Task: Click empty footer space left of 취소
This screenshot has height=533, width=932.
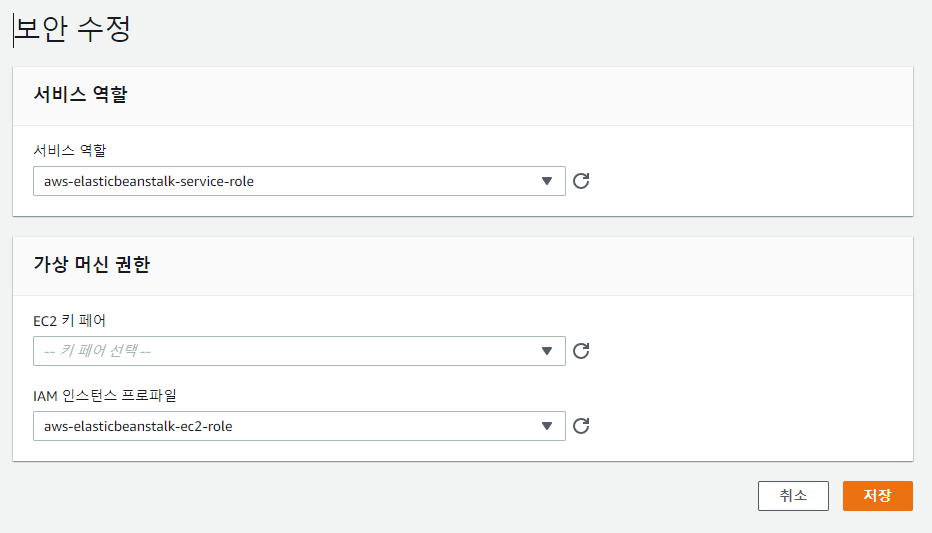Action: 380,496
